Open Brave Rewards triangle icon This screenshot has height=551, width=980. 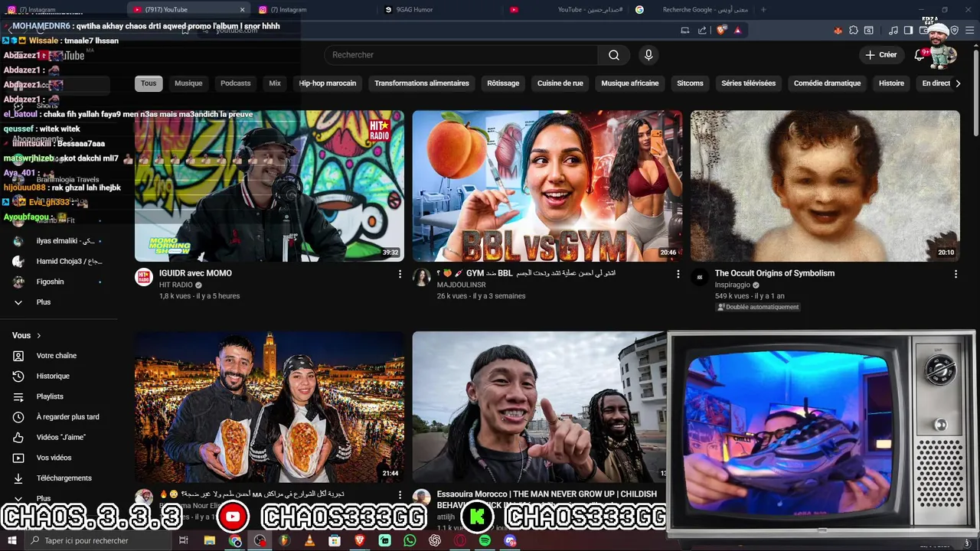[x=737, y=31]
